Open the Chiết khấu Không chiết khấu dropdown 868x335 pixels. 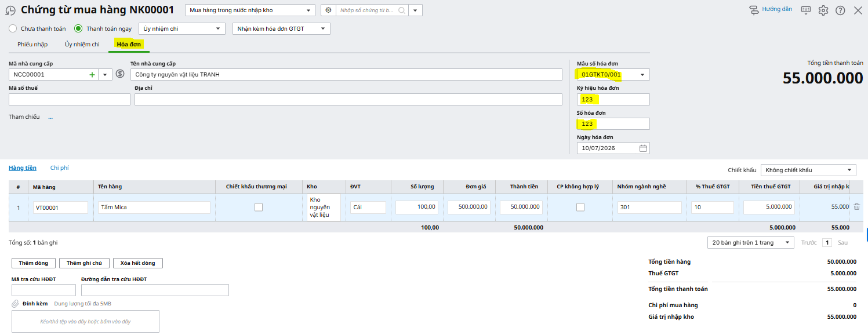pyautogui.click(x=808, y=170)
